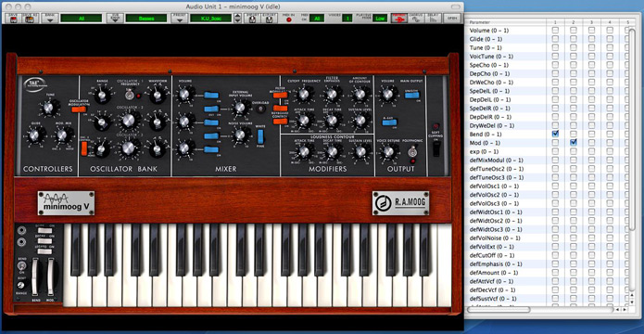The height and width of the screenshot is (334, 644).
Task: Click the R.A.MOOG nameplate
Action: pyautogui.click(x=400, y=203)
